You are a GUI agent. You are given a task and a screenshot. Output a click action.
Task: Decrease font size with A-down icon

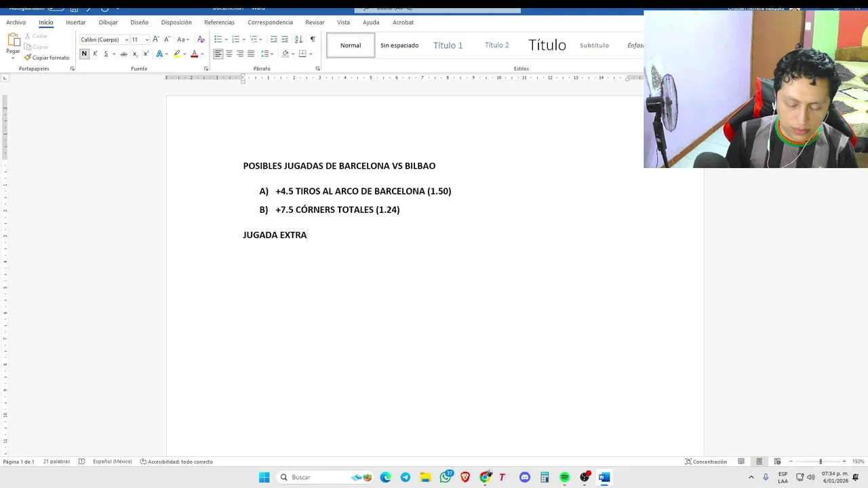point(167,39)
